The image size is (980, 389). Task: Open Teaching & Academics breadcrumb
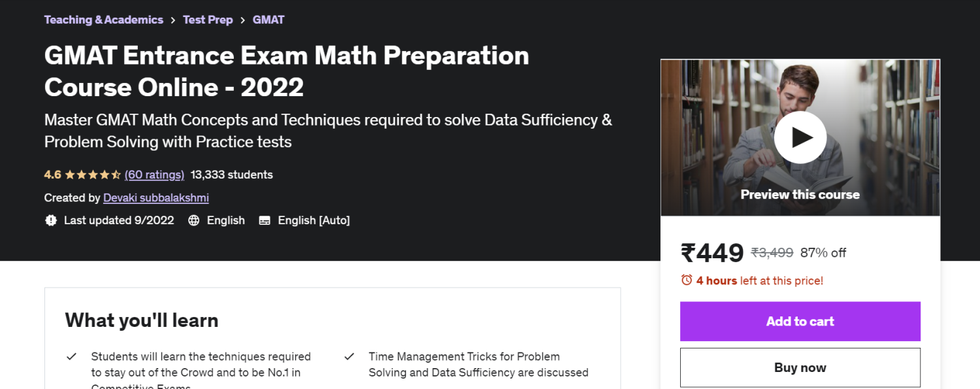click(x=104, y=20)
